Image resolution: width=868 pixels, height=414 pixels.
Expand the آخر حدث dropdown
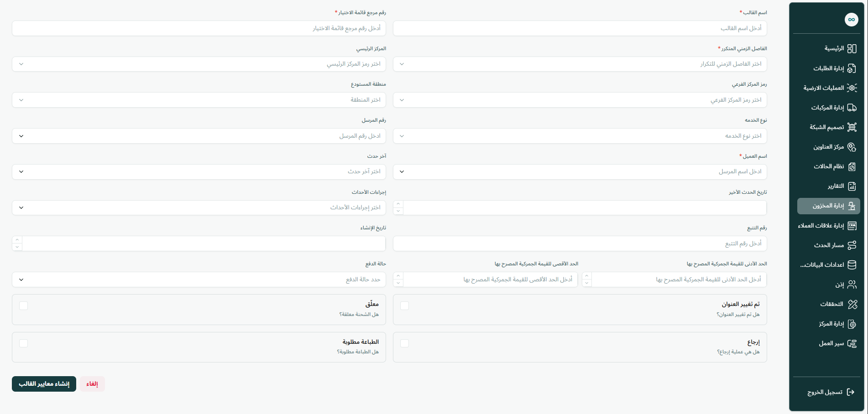pos(199,171)
